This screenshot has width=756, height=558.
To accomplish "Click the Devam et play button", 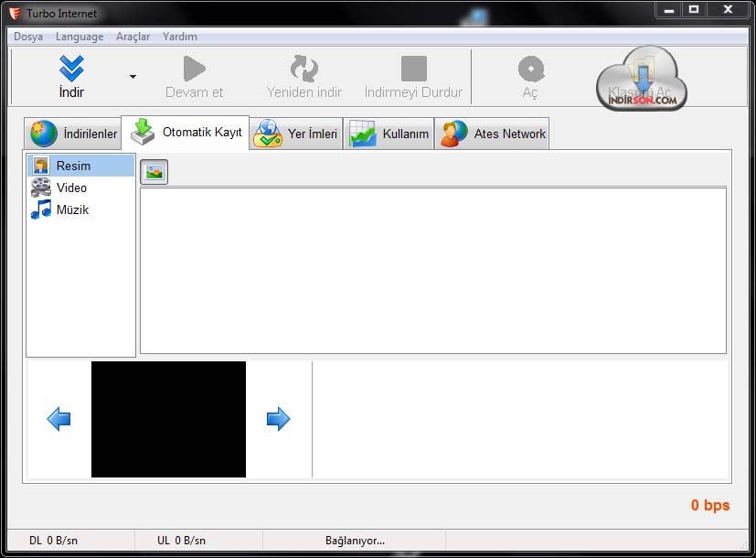I will (x=195, y=77).
